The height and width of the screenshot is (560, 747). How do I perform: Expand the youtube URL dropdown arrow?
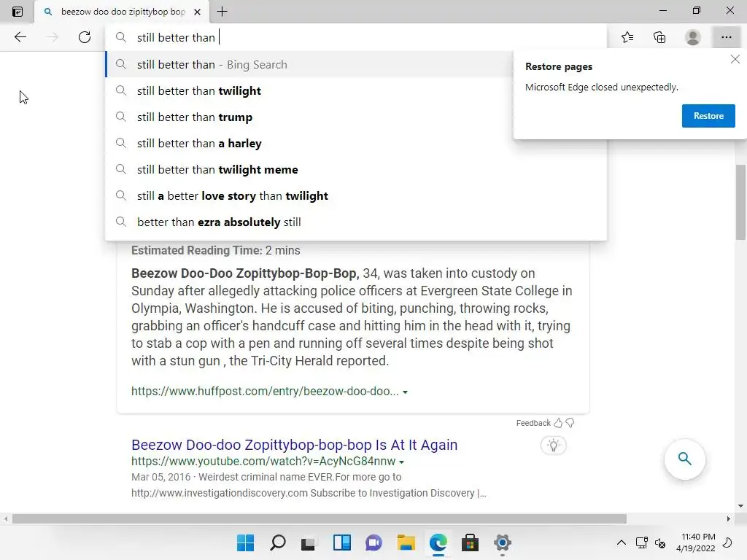tap(402, 462)
